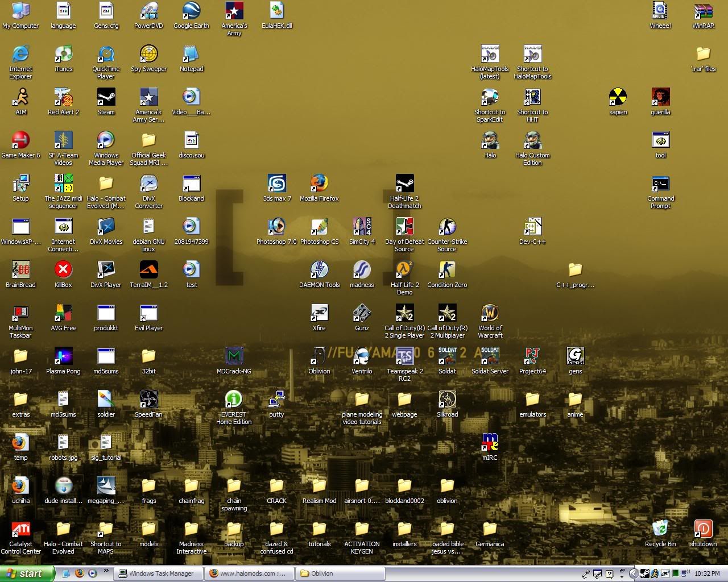Open the Teamspeak 2 RC2 icon
This screenshot has height=582, width=728.
(x=404, y=364)
